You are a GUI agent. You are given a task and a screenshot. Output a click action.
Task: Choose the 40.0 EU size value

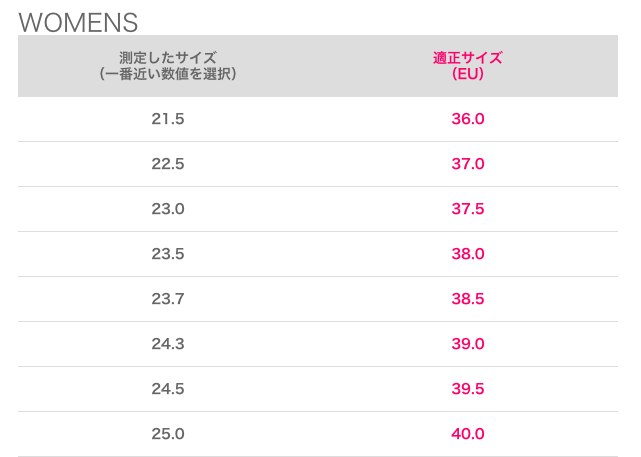[468, 434]
